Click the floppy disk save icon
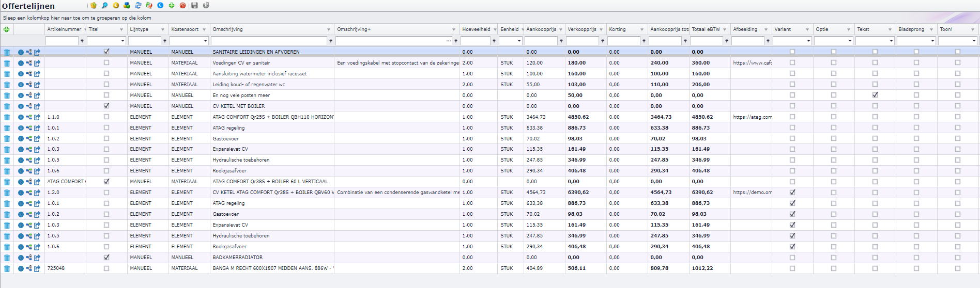The image size is (980, 288). pyautogui.click(x=194, y=5)
